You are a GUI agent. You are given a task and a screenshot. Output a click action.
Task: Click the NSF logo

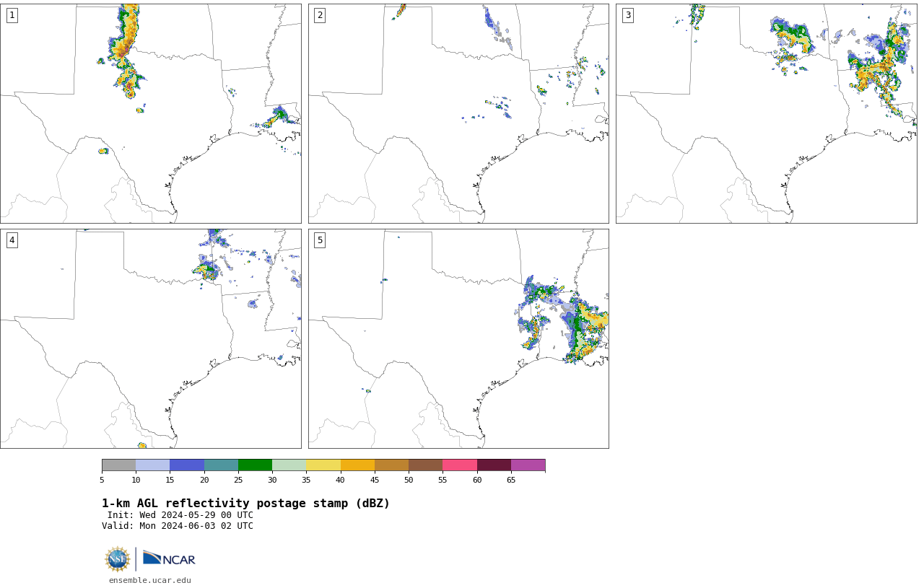tap(118, 559)
